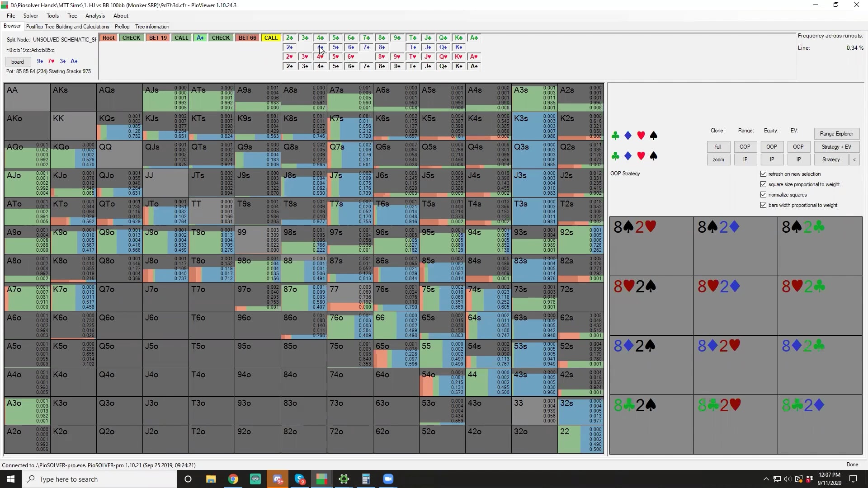Click the top-row blue diamond suit icon
Viewport: 868px width, 488px height.
(x=628, y=136)
